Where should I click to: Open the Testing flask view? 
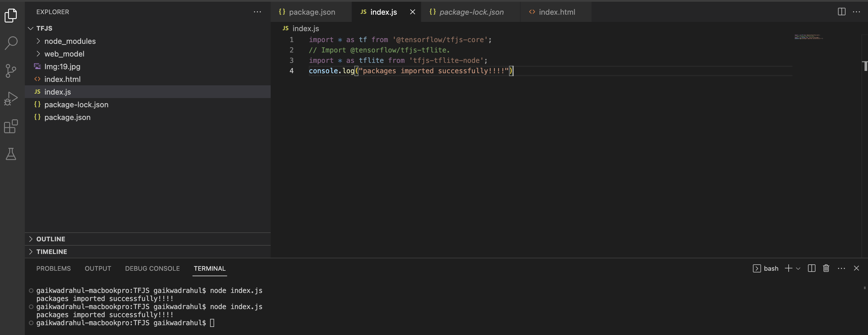click(11, 154)
